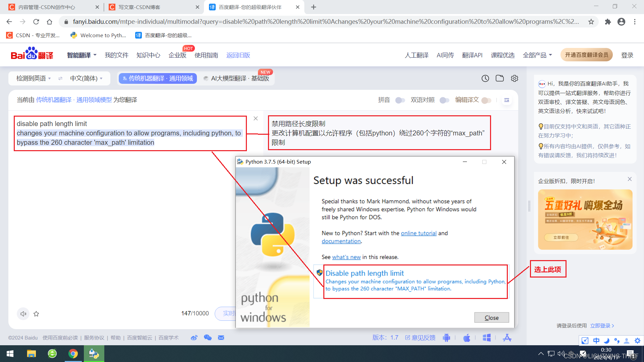Bookmark this page star icon
This screenshot has width=644, height=362.
pyautogui.click(x=591, y=22)
